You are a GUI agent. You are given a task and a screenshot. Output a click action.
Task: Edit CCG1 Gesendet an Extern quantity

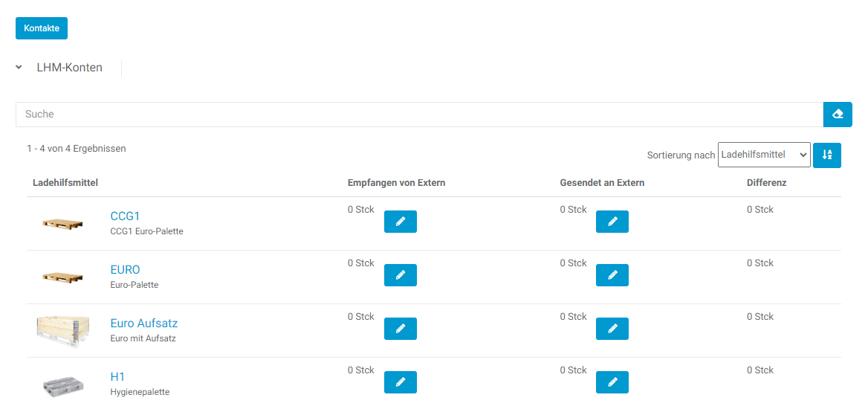(x=612, y=222)
